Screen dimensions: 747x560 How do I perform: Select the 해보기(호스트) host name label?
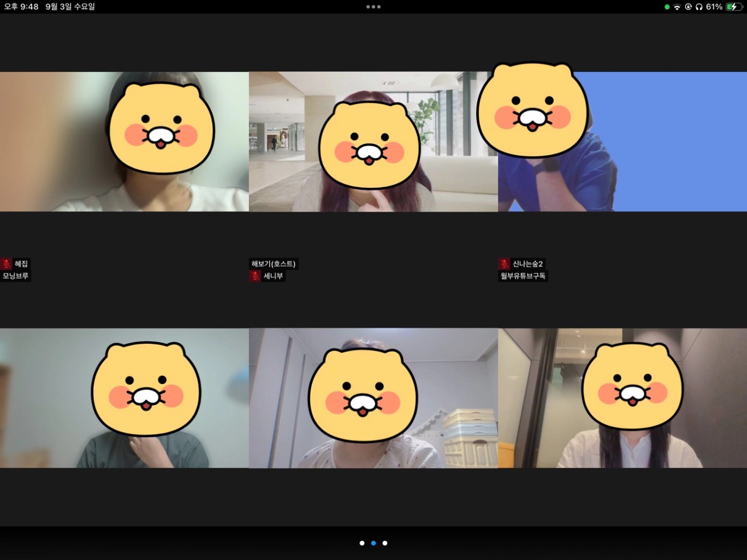point(274,264)
